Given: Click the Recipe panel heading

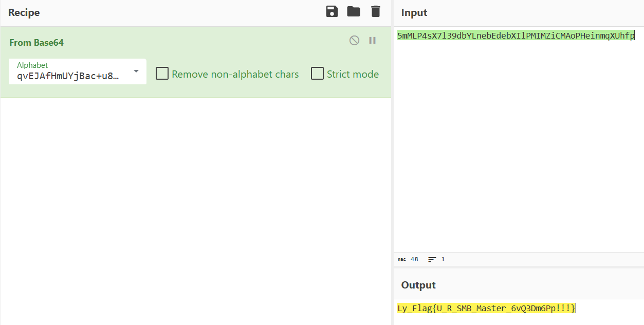Looking at the screenshot, I should pos(24,12).
